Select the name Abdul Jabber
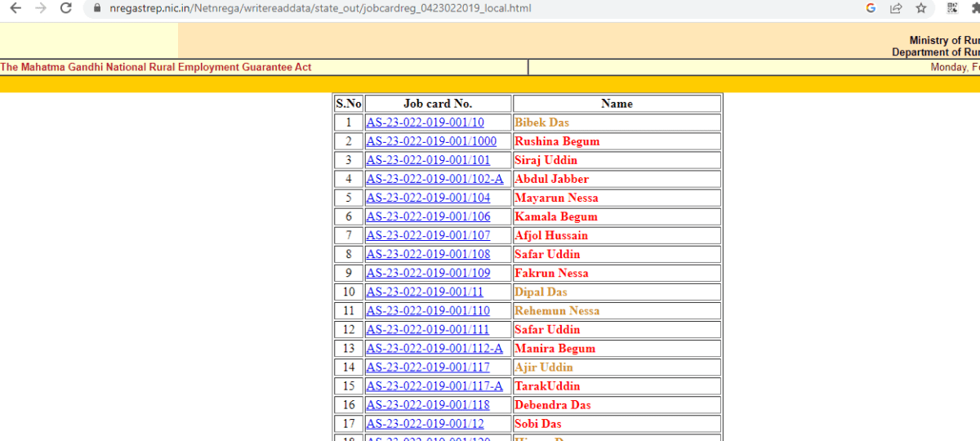980x441 pixels. pyautogui.click(x=551, y=179)
